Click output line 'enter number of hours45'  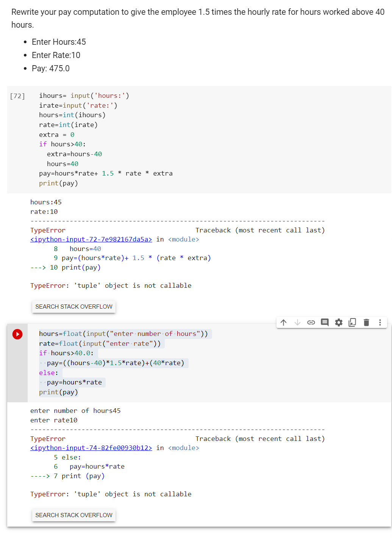(x=75, y=411)
